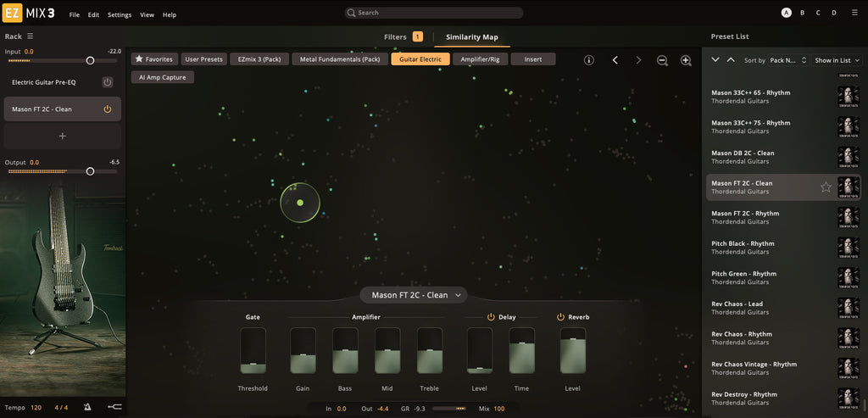Open the top-right hamburger menu

(854, 12)
